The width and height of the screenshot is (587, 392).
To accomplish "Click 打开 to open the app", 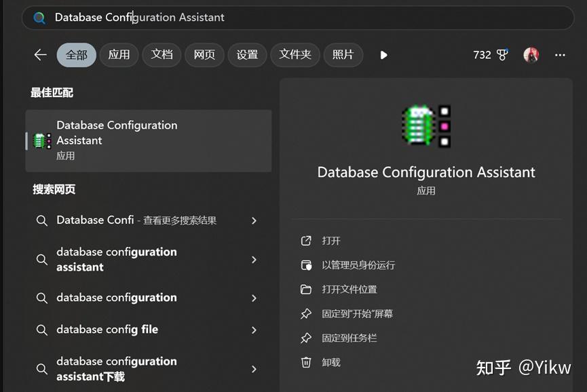I will point(331,241).
